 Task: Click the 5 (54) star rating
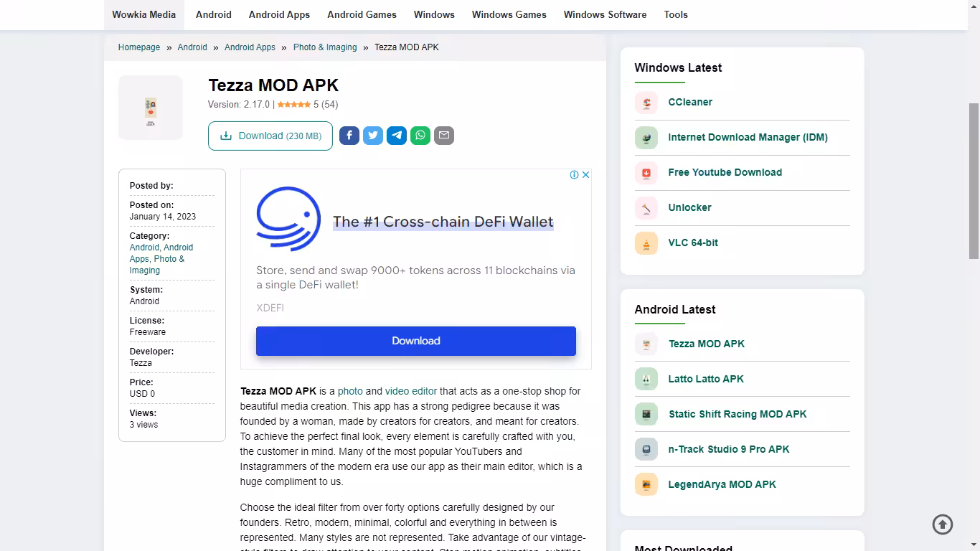(308, 105)
